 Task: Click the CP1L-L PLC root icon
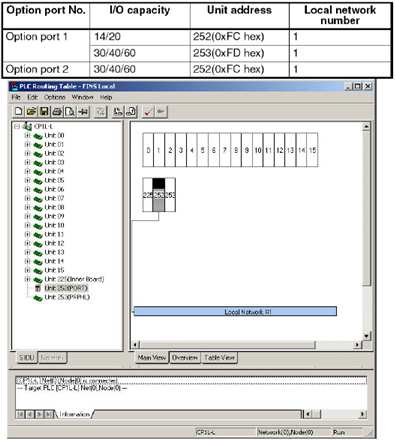[27, 126]
